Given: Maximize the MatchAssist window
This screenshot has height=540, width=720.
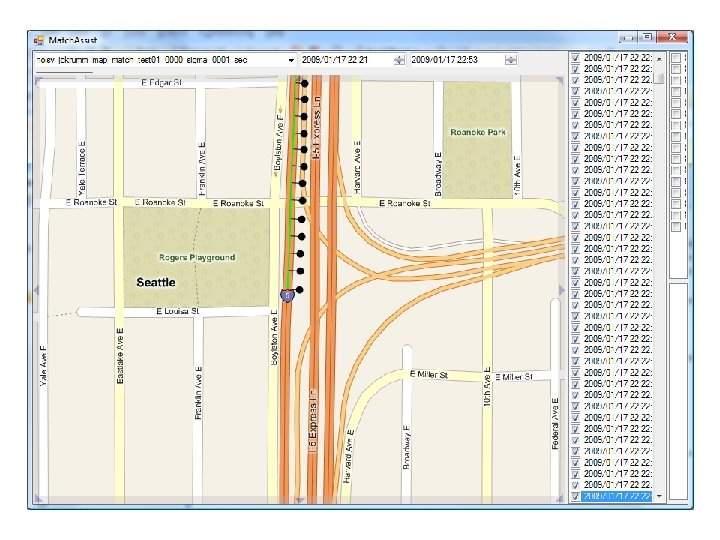Looking at the screenshot, I should 647,37.
